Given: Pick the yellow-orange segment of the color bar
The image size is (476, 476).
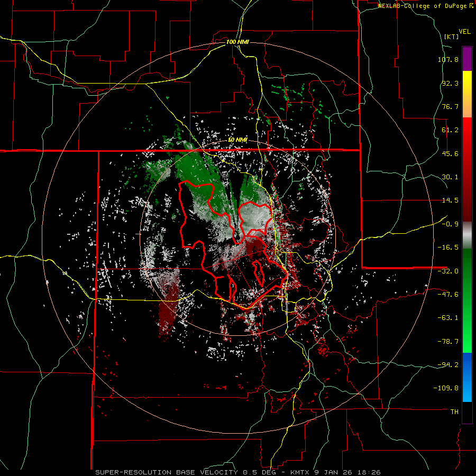Looking at the screenshot, I should (467, 94).
